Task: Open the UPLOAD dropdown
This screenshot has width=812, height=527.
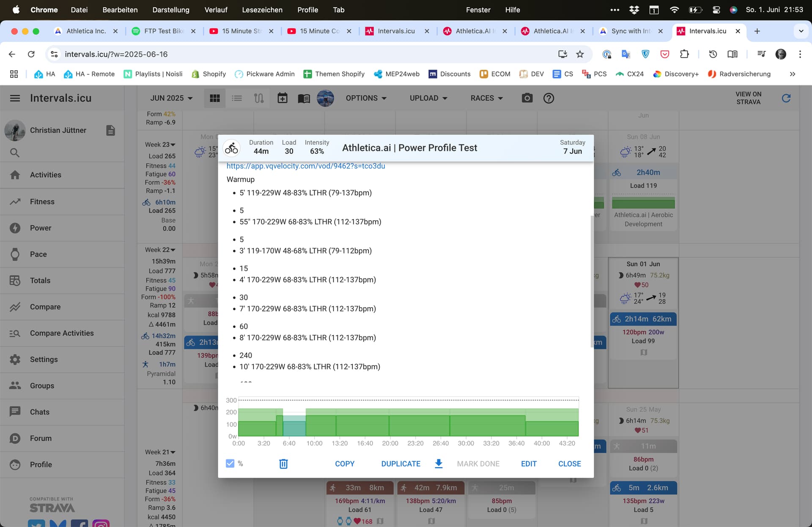Action: pyautogui.click(x=428, y=98)
